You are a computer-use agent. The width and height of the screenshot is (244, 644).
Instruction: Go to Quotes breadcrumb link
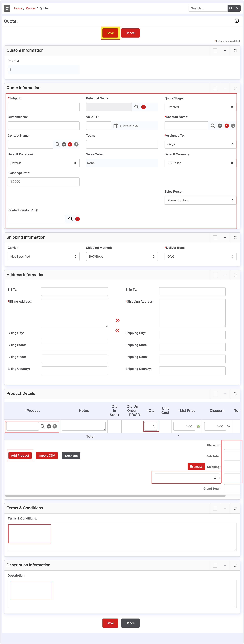(x=31, y=8)
